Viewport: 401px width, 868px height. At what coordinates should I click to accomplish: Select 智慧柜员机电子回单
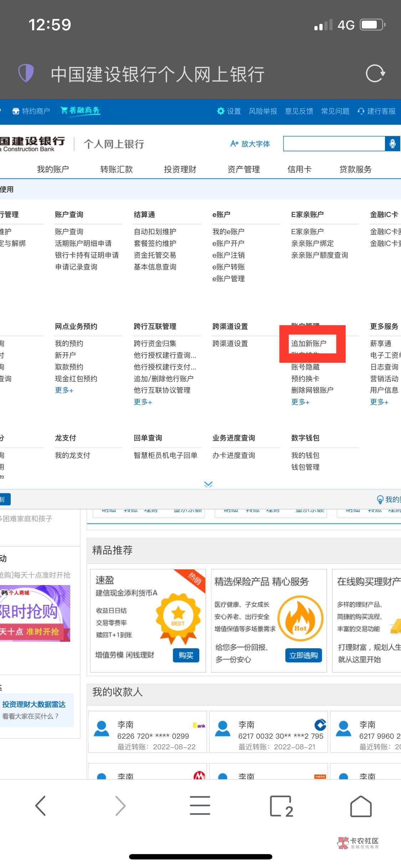(x=165, y=455)
